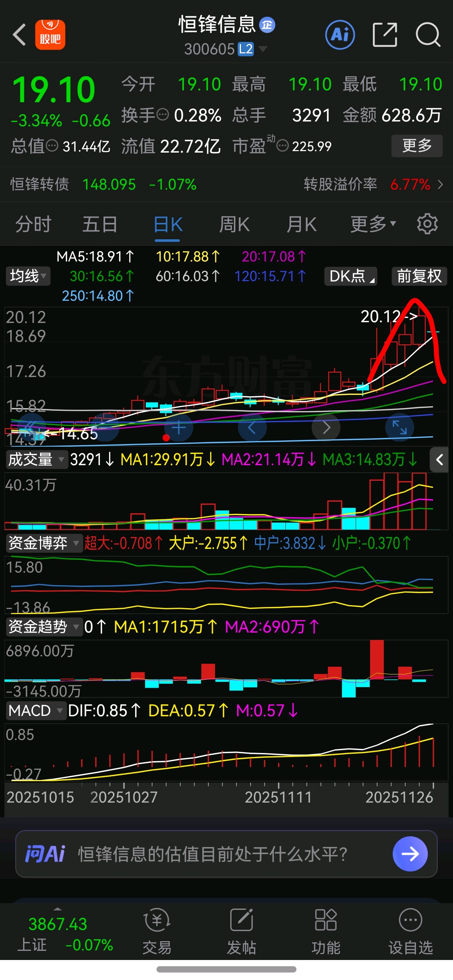Open the MACD indicator dropdown
This screenshot has height=980, width=453.
tap(36, 710)
